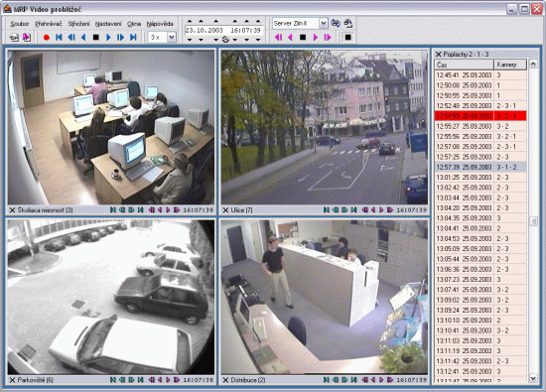Click the alarm list scrollbar down arrow

pos(533,378)
